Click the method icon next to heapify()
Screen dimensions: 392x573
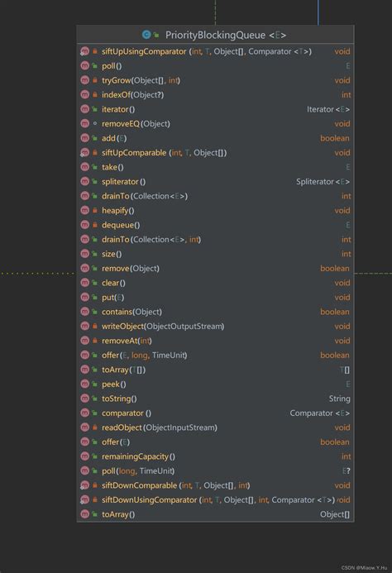[x=85, y=211]
